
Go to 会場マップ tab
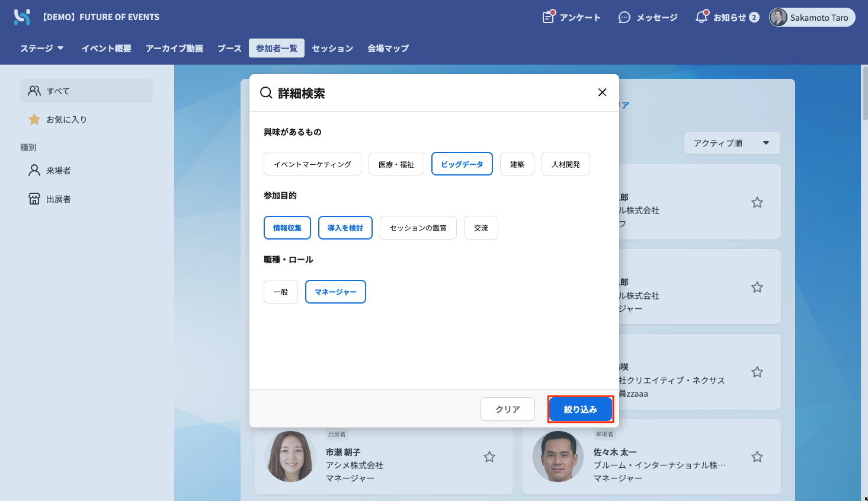pyautogui.click(x=388, y=48)
